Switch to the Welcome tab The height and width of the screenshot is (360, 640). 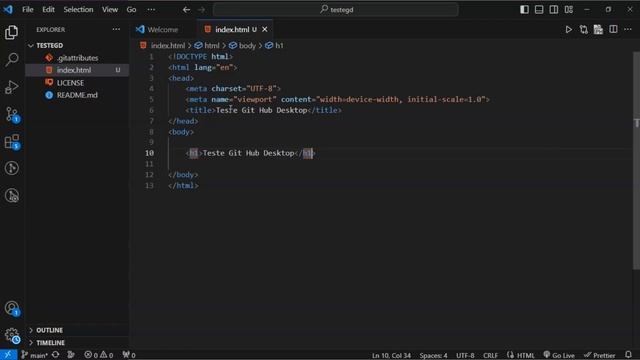tap(162, 29)
